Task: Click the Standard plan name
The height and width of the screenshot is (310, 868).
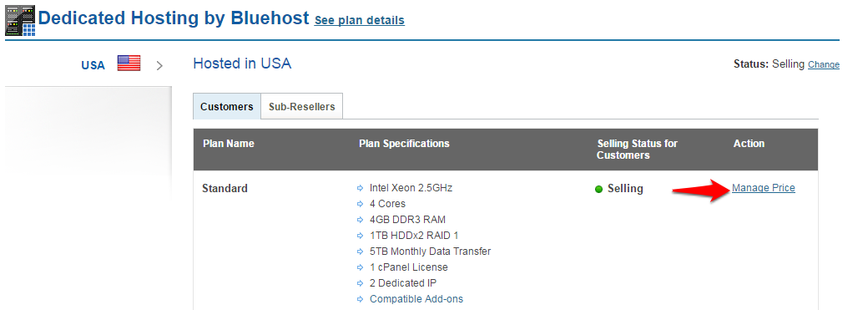Action: (x=225, y=189)
